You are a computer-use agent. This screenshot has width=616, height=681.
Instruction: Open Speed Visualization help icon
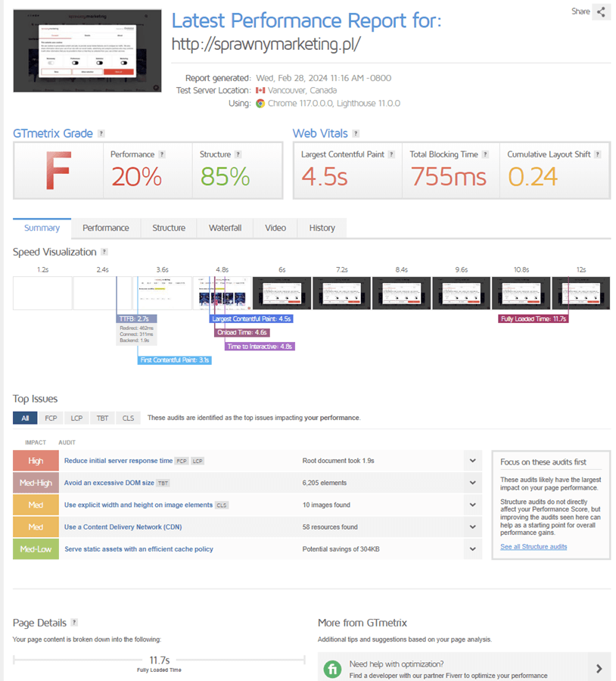104,252
